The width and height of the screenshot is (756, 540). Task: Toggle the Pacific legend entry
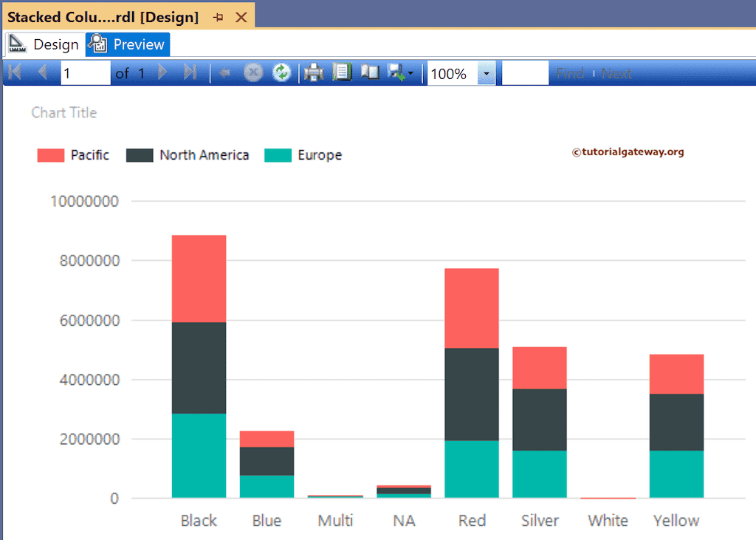coord(90,154)
